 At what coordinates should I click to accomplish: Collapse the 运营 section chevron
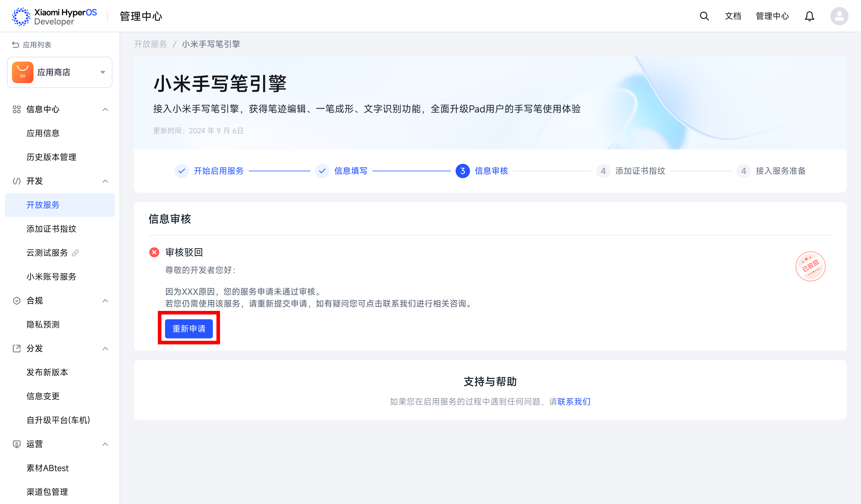(x=105, y=444)
